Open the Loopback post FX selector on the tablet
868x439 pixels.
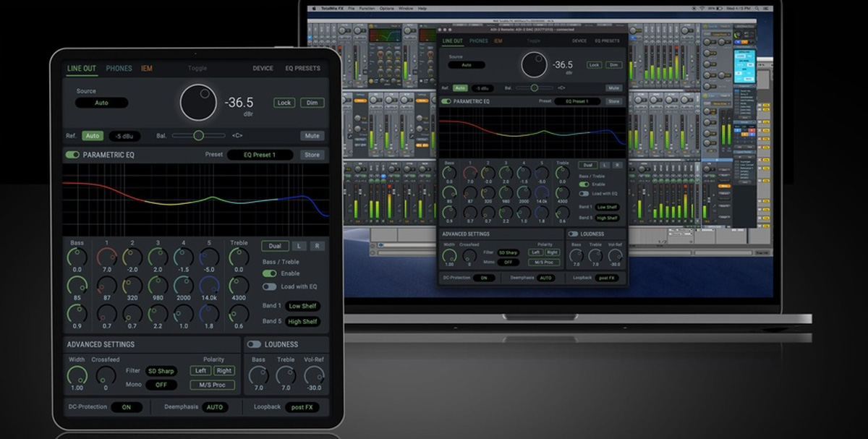point(304,407)
